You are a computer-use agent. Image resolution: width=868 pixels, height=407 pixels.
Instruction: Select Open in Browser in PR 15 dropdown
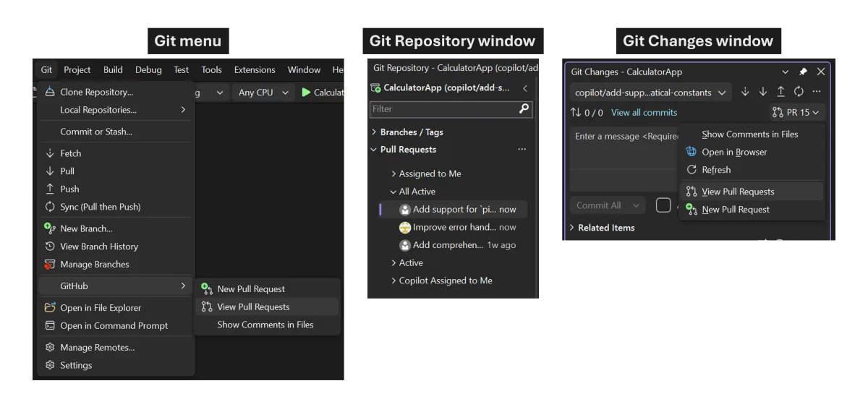(752, 152)
